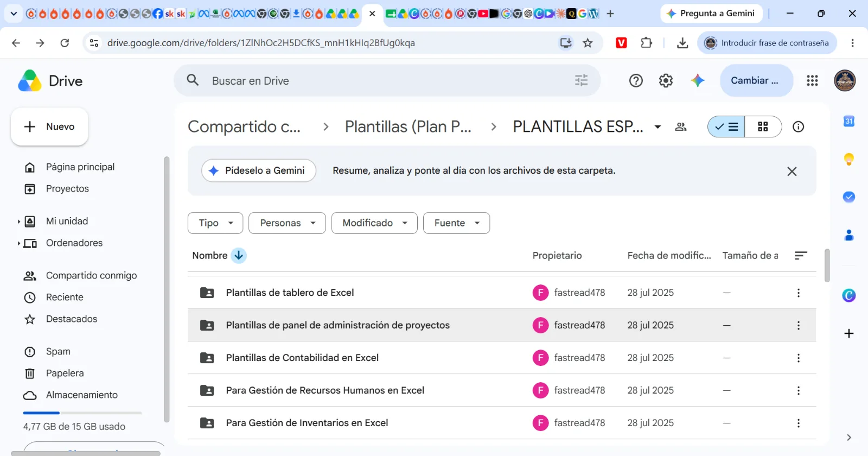Get add-ons plus icon in side panel

pos(849,333)
